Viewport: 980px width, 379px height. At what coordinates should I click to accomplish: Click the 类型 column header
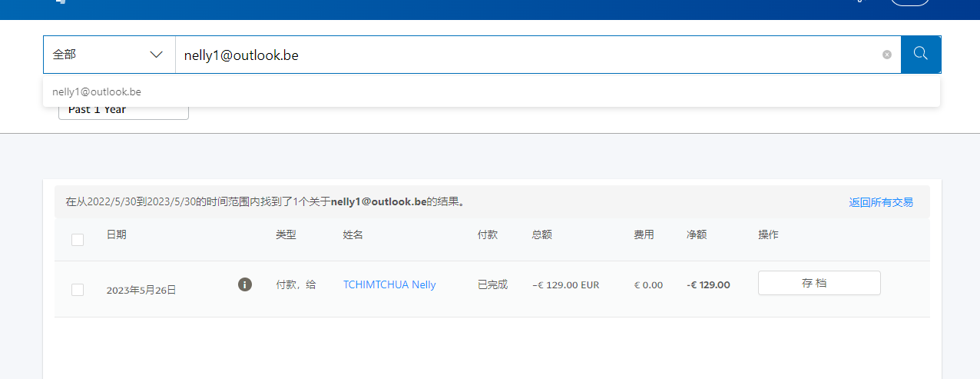286,234
